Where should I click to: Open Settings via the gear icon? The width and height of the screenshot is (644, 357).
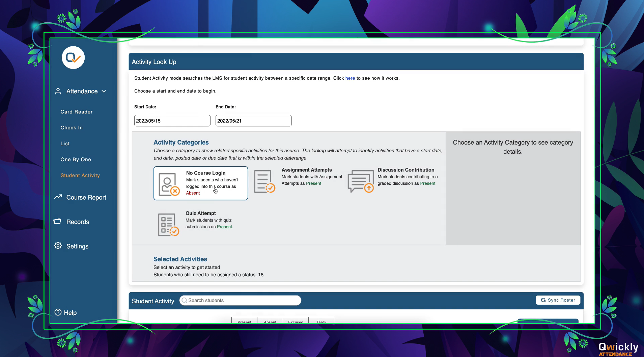click(x=58, y=246)
